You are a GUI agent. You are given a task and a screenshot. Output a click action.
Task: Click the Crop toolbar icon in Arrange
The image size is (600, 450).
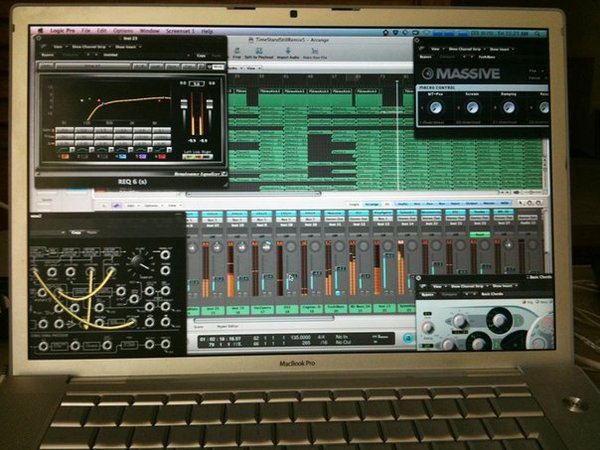coord(237,54)
